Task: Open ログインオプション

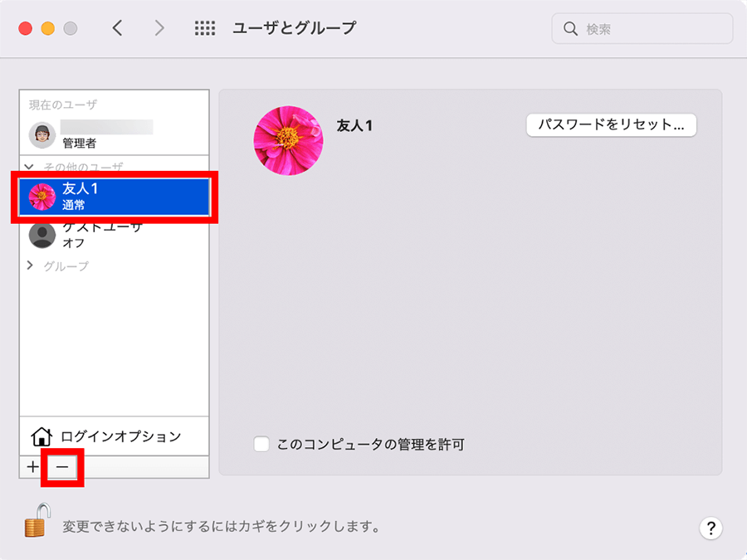Action: click(114, 436)
